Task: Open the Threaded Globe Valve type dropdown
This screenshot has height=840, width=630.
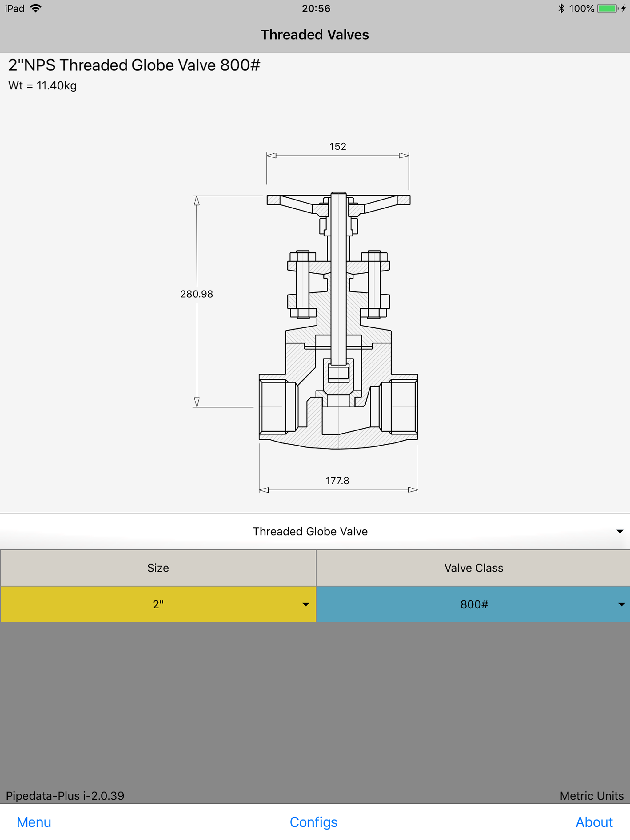Action: (x=310, y=531)
